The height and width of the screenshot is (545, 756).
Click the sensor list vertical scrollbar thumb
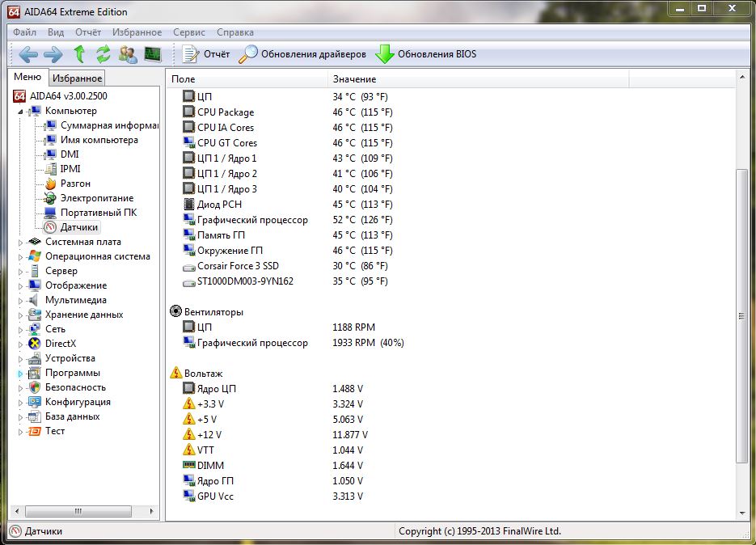tap(742, 316)
